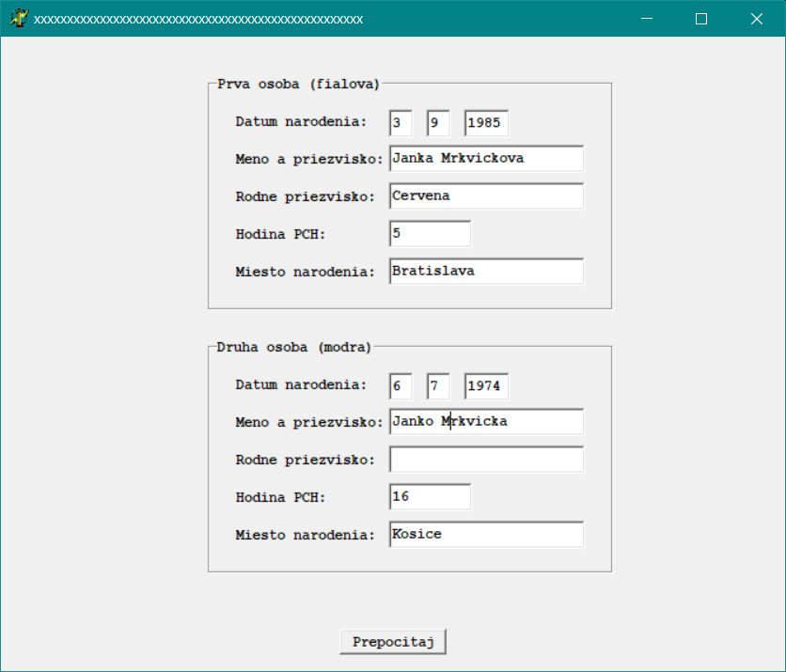
Task: Select second person's Hodina PCH field
Action: point(430,496)
